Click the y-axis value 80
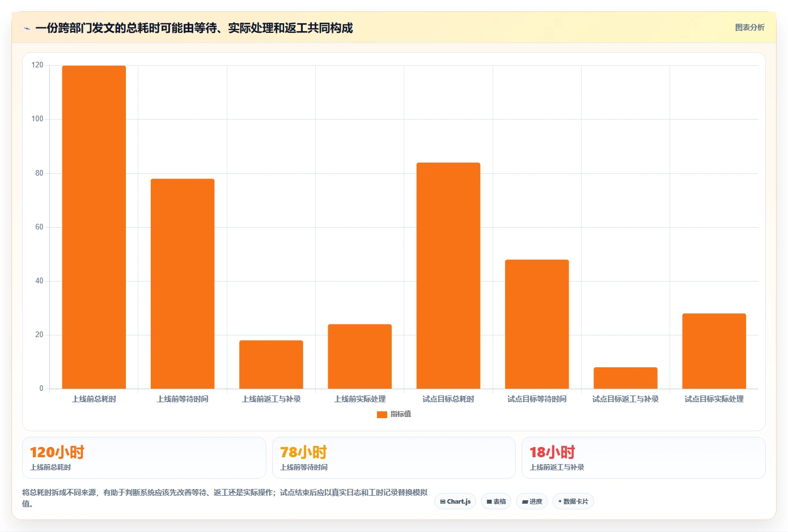 (x=39, y=173)
